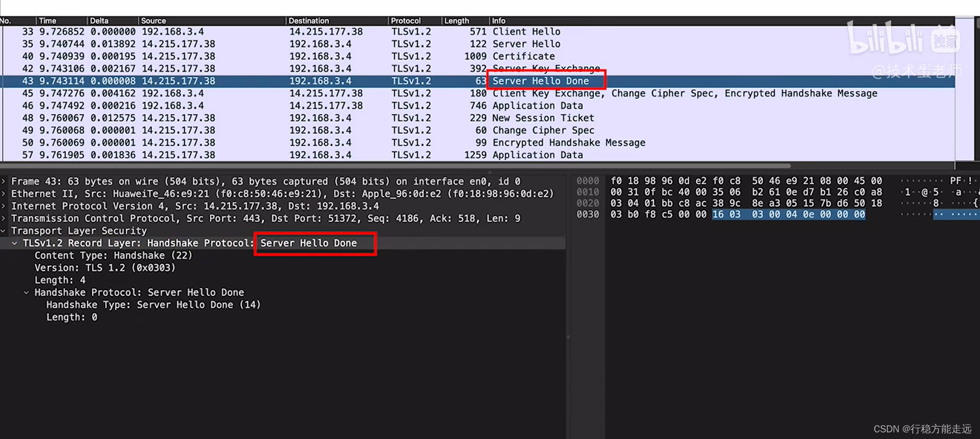Click source 192.168.3.4 in packet 33 row
Screen dimensions: 980x439
tap(173, 32)
